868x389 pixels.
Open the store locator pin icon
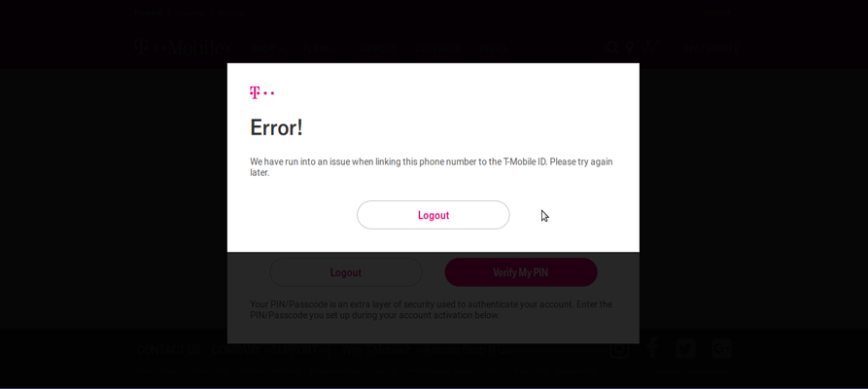(630, 48)
